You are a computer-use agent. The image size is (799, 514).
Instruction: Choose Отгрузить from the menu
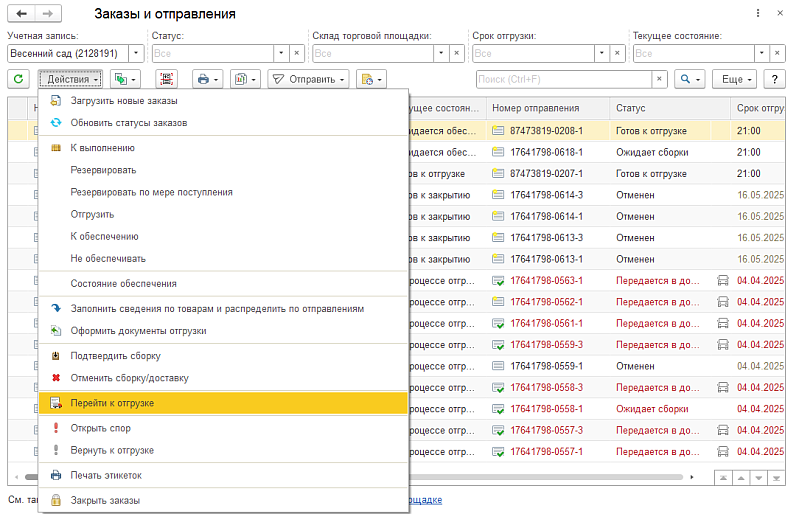(223, 214)
